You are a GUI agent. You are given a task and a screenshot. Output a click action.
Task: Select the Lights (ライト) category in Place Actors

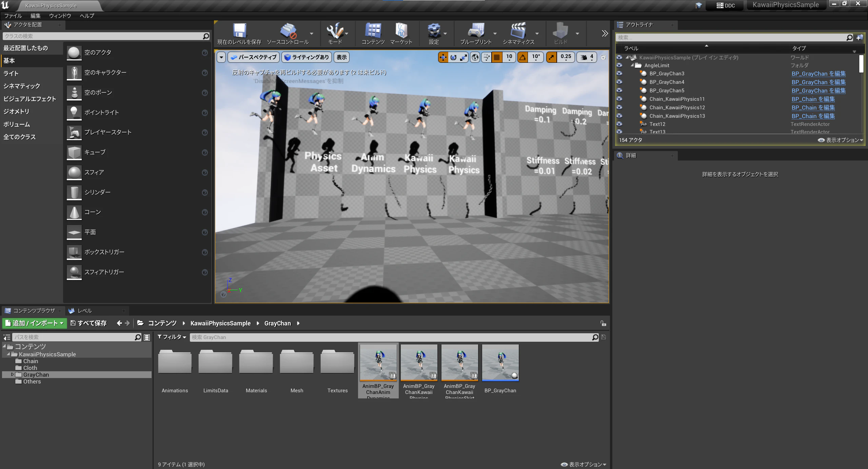[x=11, y=73]
